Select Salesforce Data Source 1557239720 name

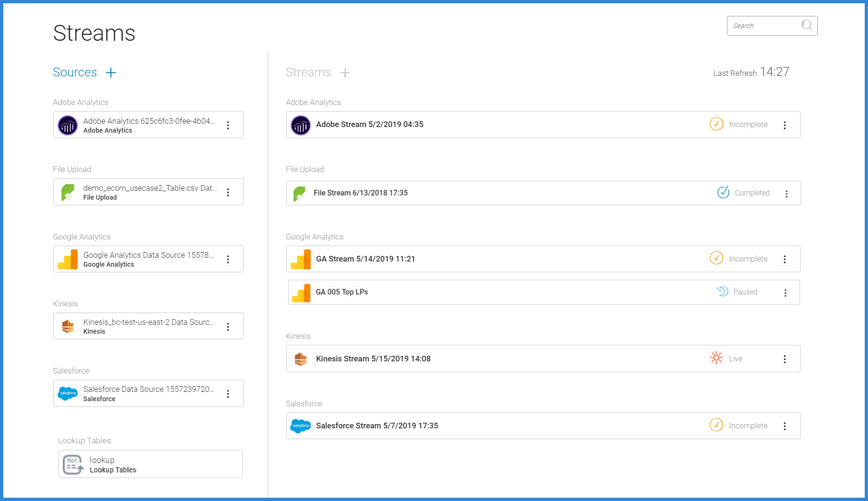pos(149,389)
